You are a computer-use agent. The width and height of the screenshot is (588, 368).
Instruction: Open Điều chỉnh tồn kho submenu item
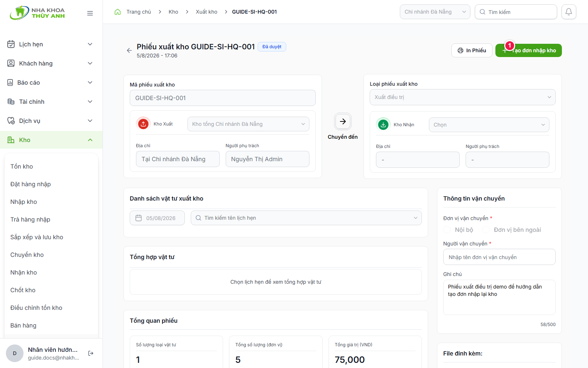pos(36,308)
